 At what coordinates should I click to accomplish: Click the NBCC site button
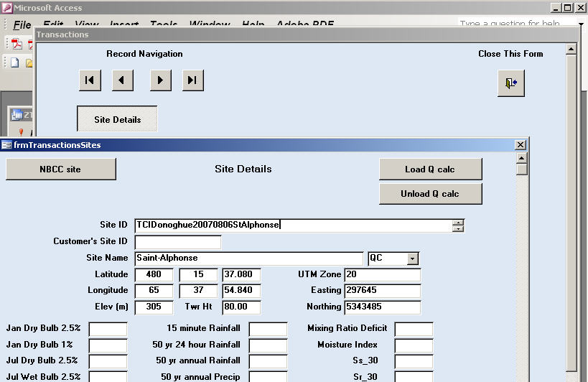click(60, 169)
